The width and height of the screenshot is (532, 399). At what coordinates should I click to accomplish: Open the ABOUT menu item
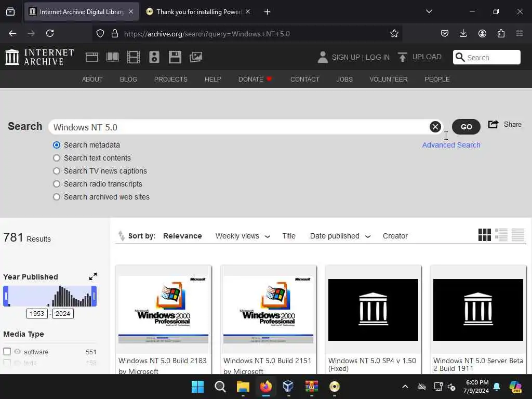click(92, 79)
